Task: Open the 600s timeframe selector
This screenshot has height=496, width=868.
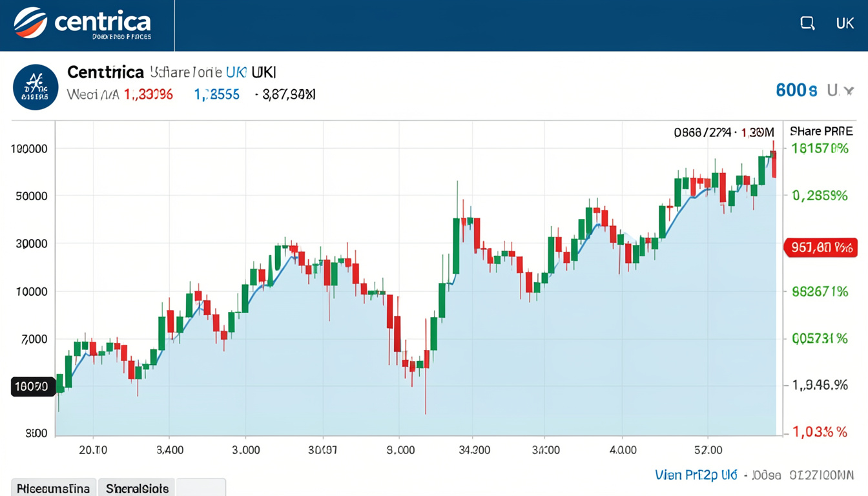Action: (796, 90)
